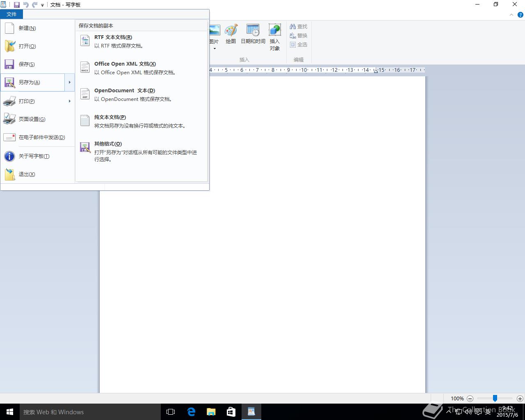Click the blue info about icon

[x=9, y=156]
